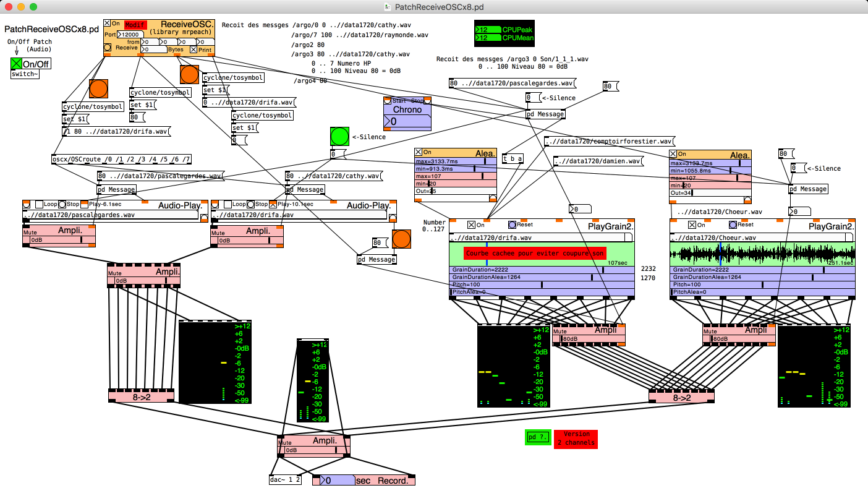Toggle the right Alea On checkbox

tap(674, 154)
